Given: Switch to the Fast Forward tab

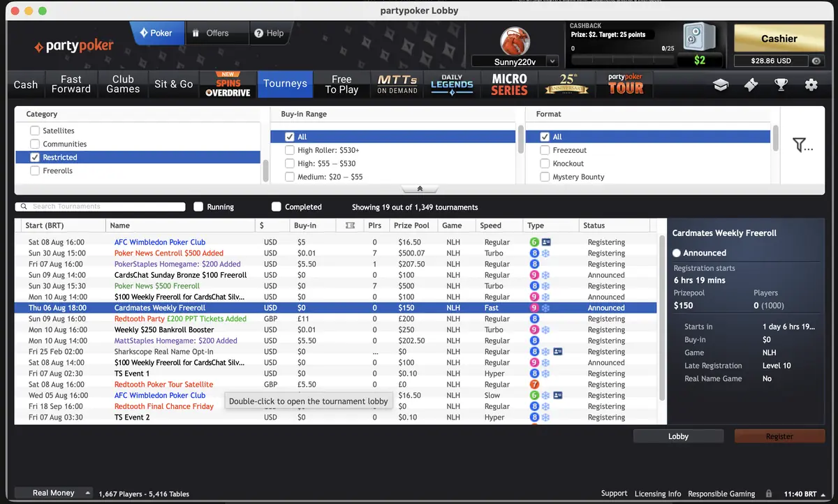Looking at the screenshot, I should (71, 84).
